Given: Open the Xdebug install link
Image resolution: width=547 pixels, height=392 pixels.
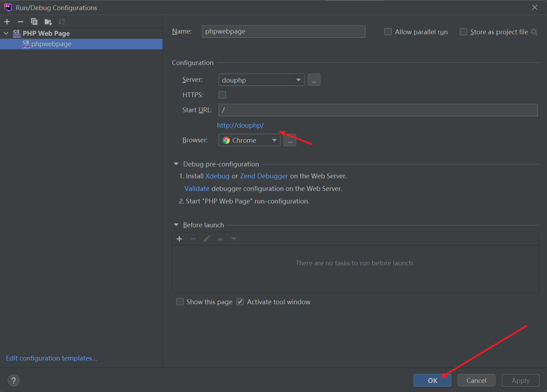Looking at the screenshot, I should (x=217, y=176).
